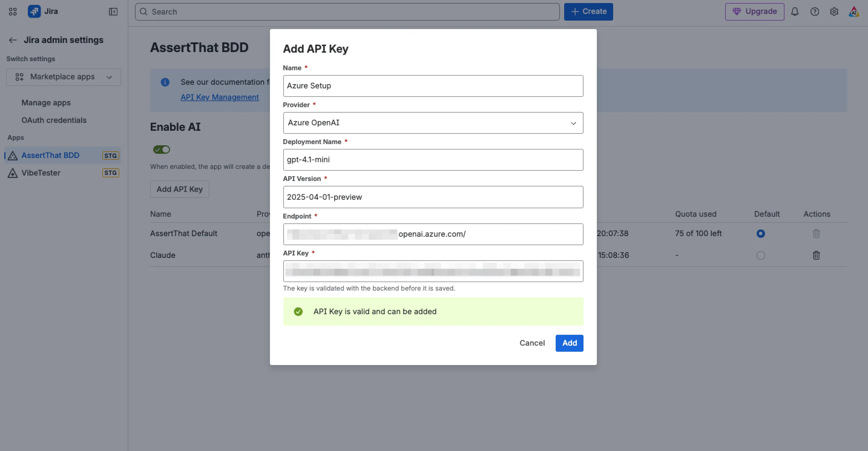The width and height of the screenshot is (868, 451).
Task: Open notifications bell icon
Action: (795, 12)
